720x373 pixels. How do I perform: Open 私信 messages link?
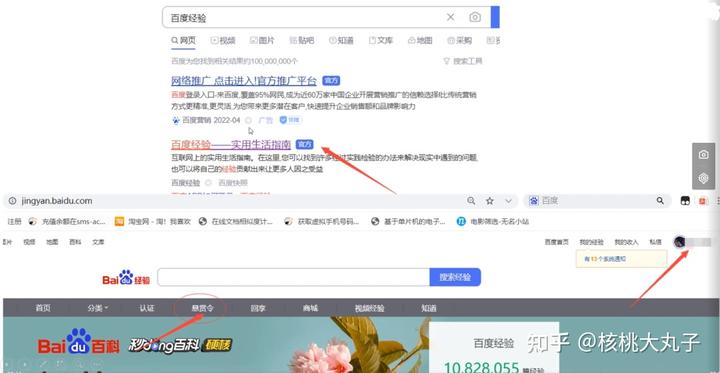tap(655, 242)
